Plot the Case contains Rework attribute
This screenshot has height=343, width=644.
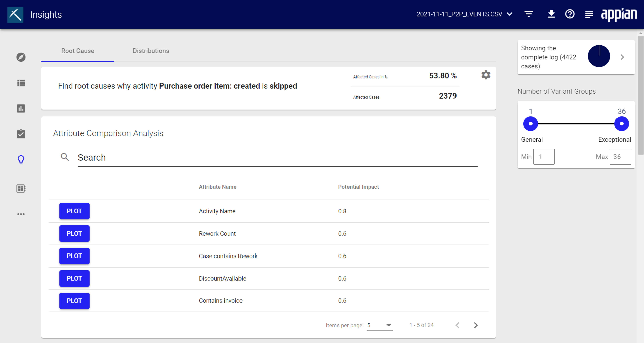coord(74,256)
